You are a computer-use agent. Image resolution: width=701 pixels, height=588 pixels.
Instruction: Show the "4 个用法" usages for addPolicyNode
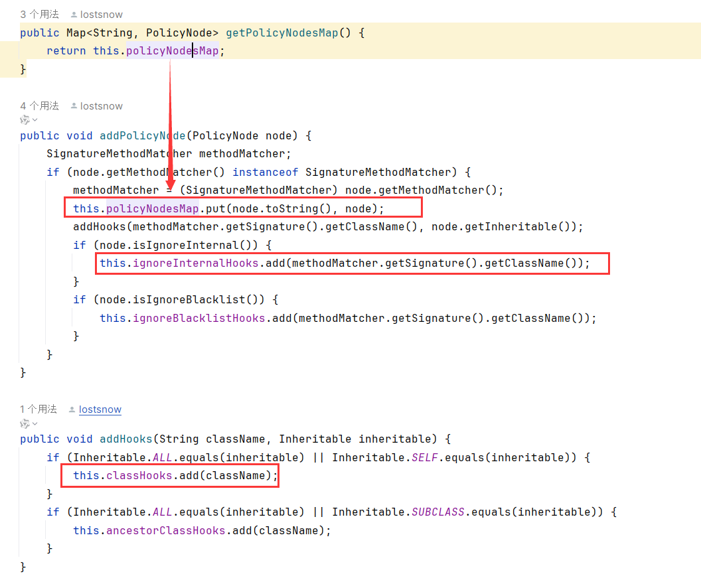(39, 106)
